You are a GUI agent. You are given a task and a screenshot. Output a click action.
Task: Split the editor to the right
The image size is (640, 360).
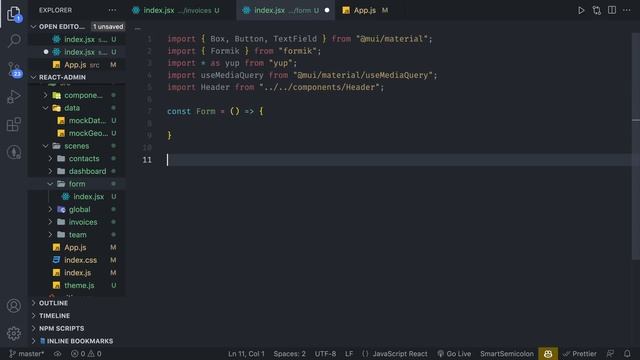coord(611,10)
